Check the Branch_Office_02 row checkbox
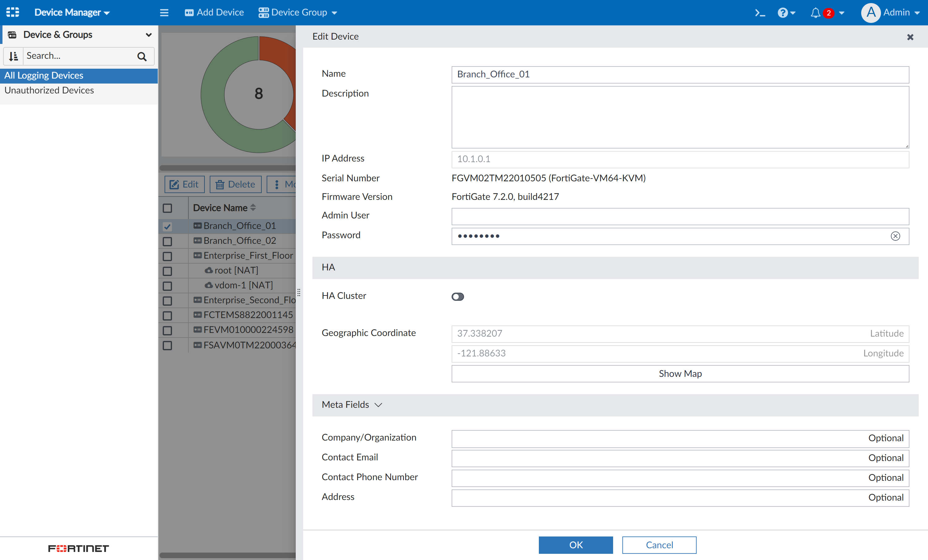928x560 pixels. (x=168, y=241)
